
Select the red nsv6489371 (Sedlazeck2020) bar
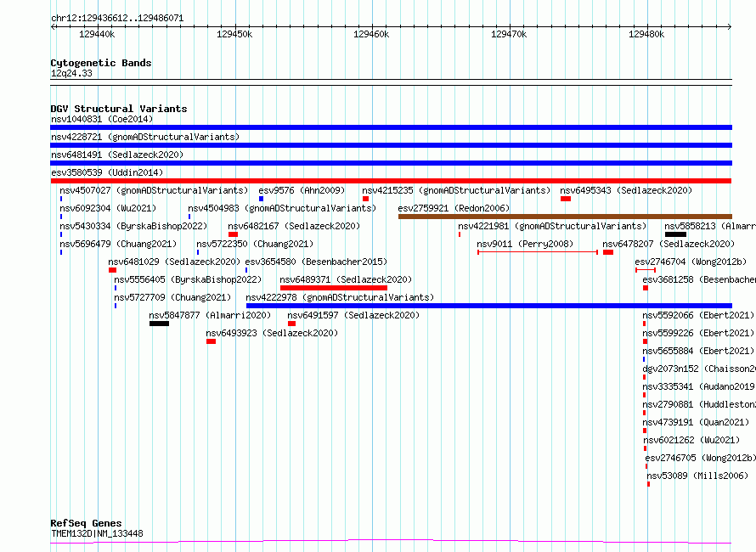click(x=334, y=288)
